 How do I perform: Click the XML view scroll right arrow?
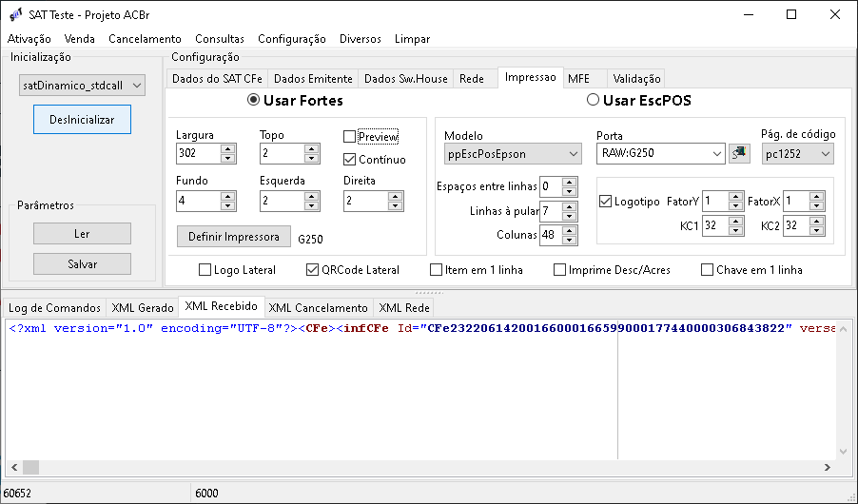pos(828,467)
